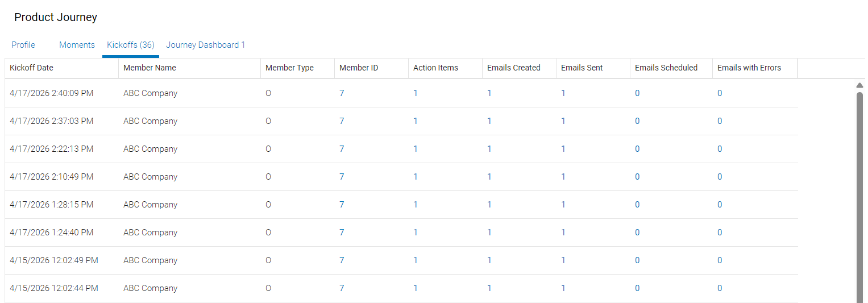Image resolution: width=868 pixels, height=303 pixels.
Task: Open Emails Sent link for 2:40:09 PM kickoff
Action: [563, 93]
